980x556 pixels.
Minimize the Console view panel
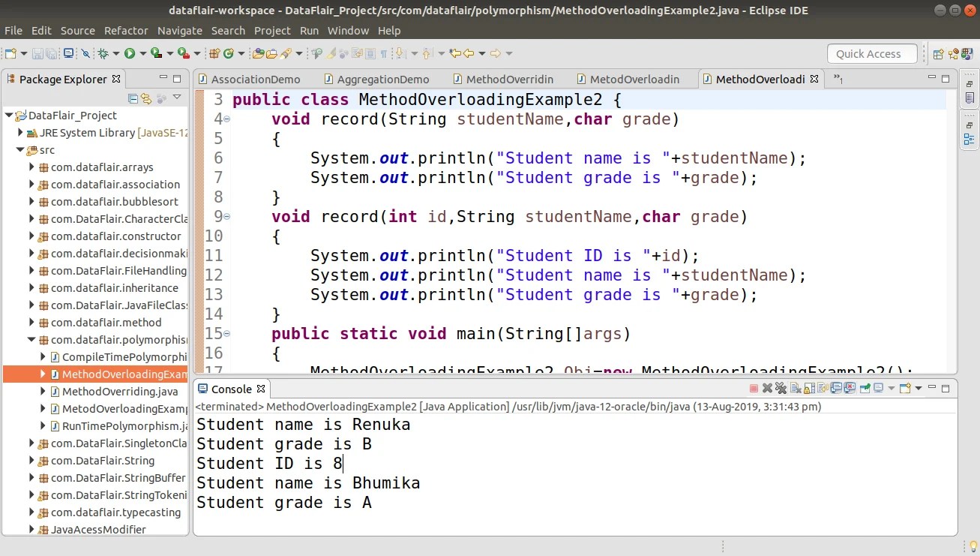click(x=932, y=388)
